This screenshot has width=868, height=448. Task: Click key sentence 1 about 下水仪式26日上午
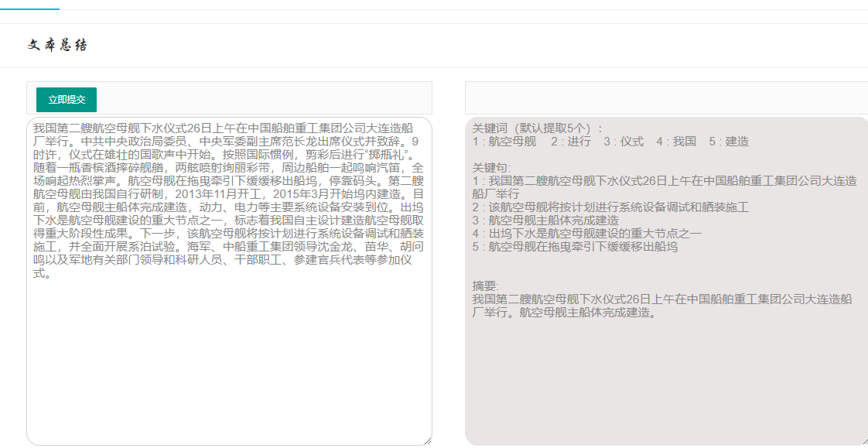(665, 188)
